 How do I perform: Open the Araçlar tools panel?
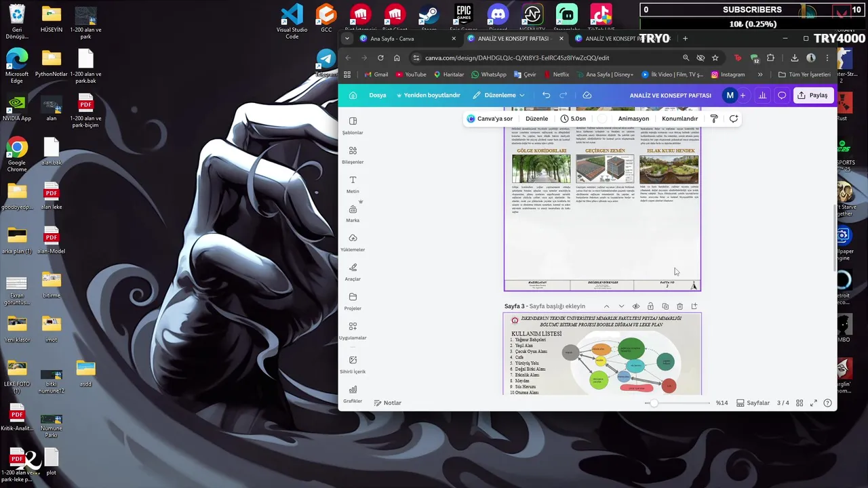tap(353, 272)
